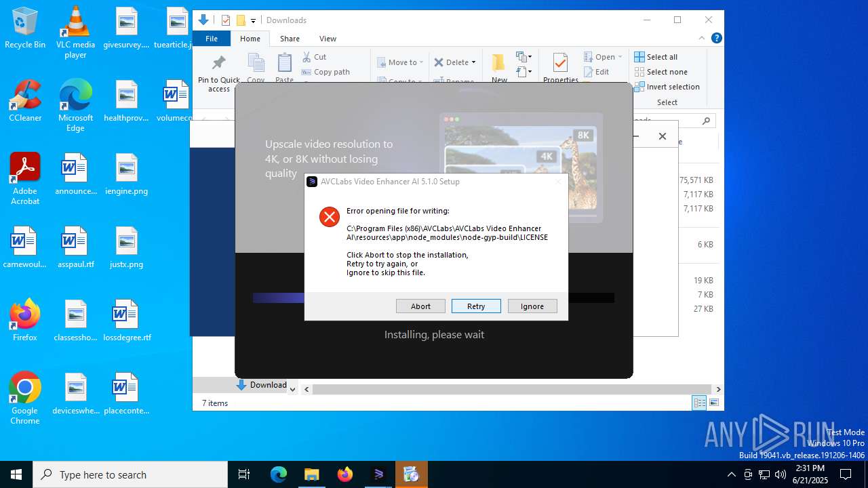Show hidden system tray icons chevron

[x=731, y=474]
